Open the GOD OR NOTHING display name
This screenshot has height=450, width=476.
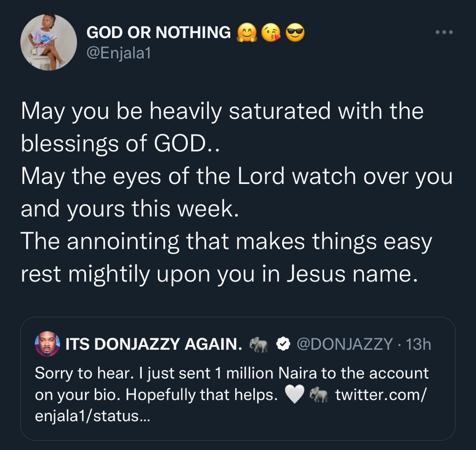(159, 33)
